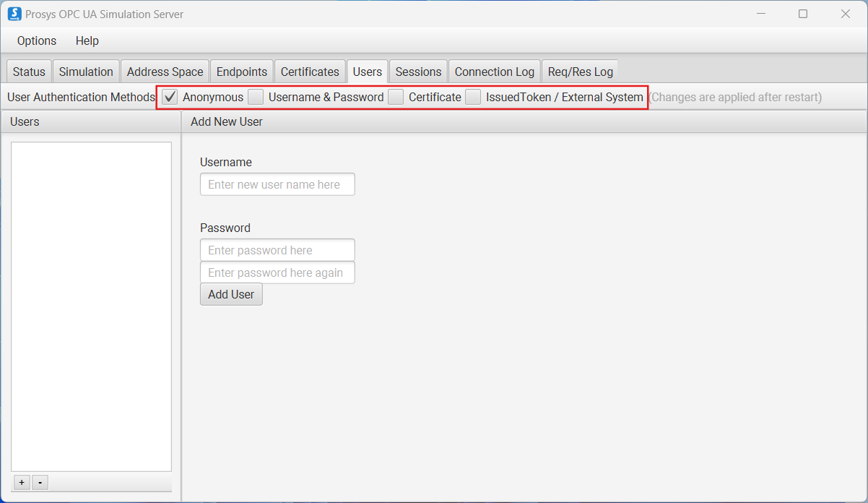Open the Help menu
This screenshot has height=503, width=868.
(87, 40)
